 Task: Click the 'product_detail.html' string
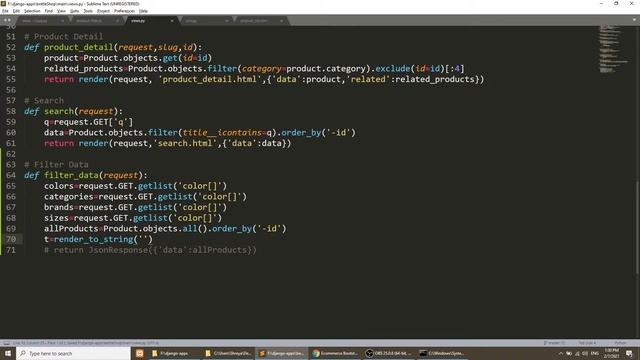(210, 79)
